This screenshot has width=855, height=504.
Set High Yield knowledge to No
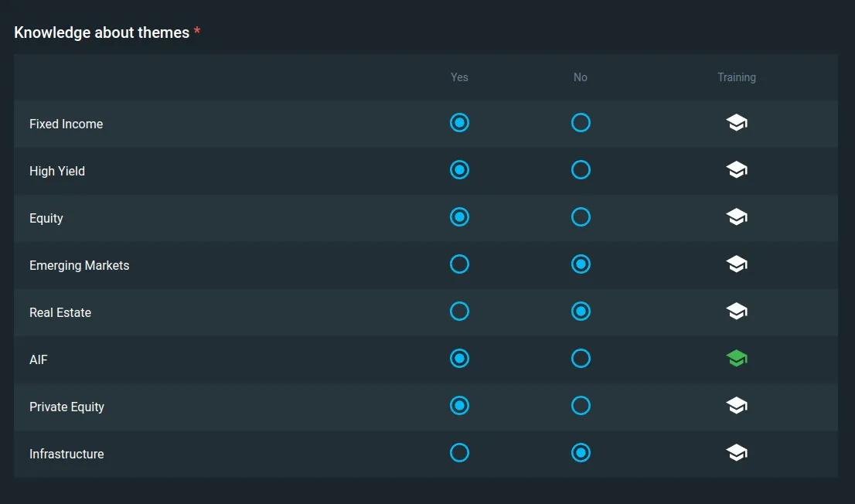pyautogui.click(x=581, y=170)
